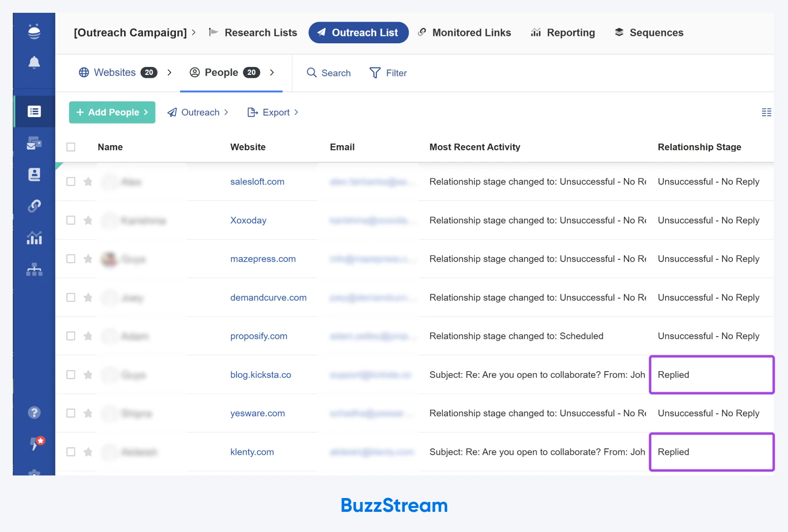The width and height of the screenshot is (788, 532).
Task: Star the mazepress.com row
Action: coord(88,259)
